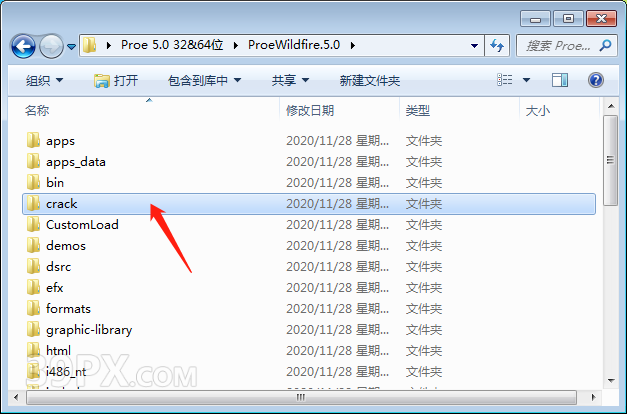Open the 共享 menu

point(290,80)
